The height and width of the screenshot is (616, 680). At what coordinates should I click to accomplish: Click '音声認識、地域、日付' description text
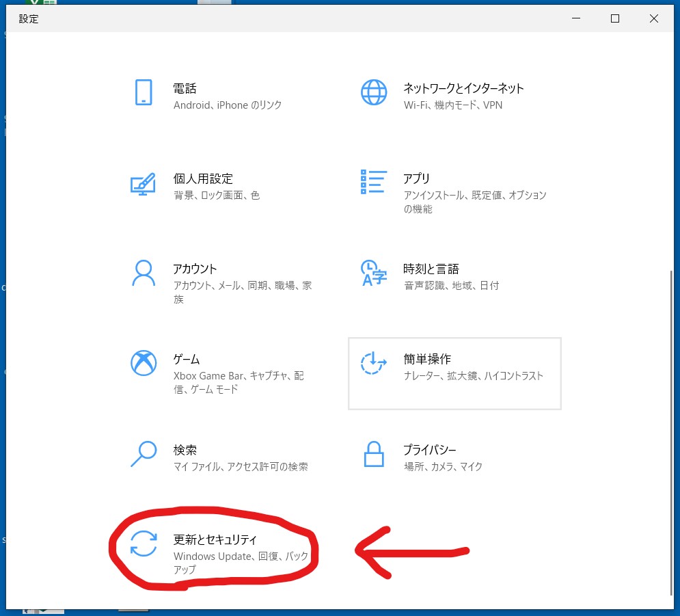(452, 286)
